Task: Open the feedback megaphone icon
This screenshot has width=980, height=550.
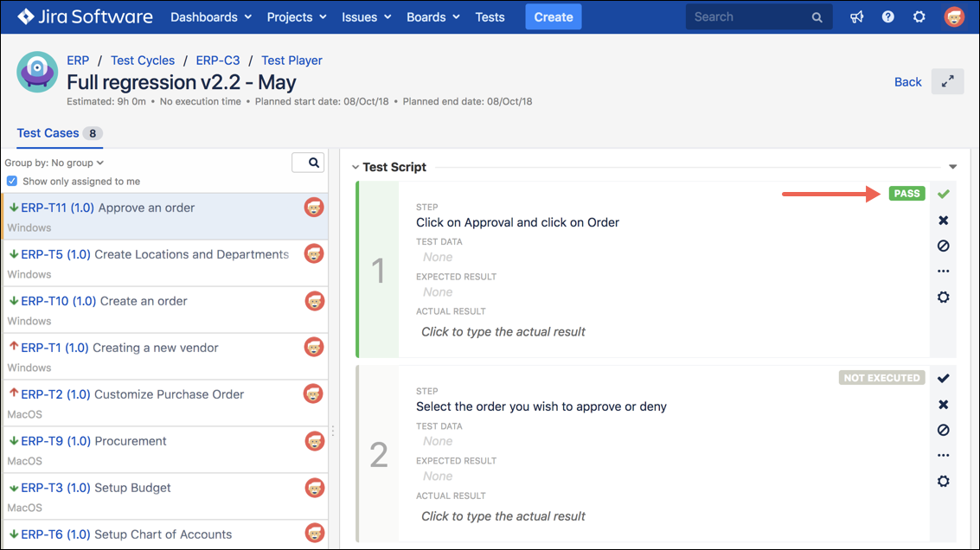Action: tap(857, 17)
